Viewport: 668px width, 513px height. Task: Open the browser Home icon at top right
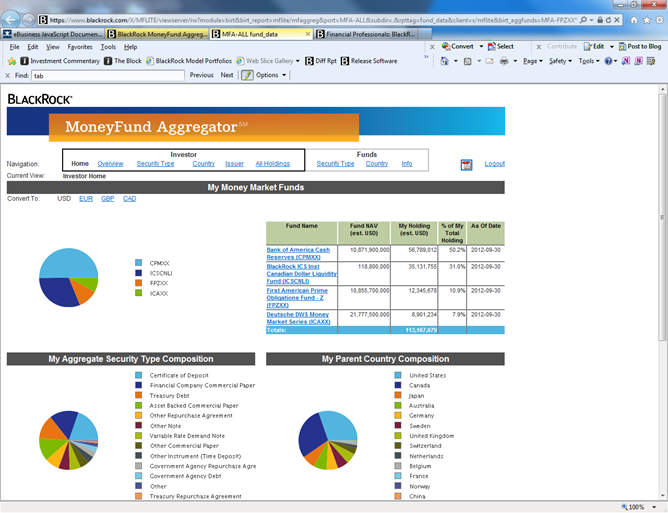point(634,20)
